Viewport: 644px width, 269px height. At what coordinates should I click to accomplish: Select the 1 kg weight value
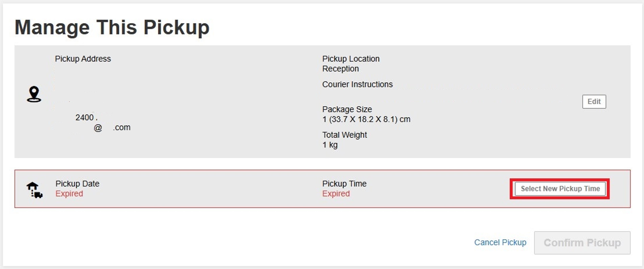[x=330, y=145]
